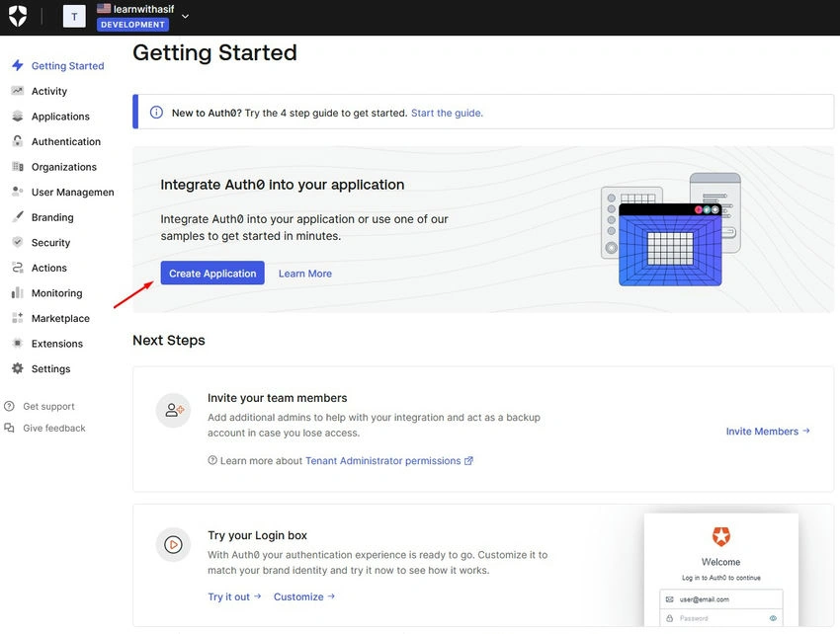Click the Settings gear icon

[x=18, y=368]
